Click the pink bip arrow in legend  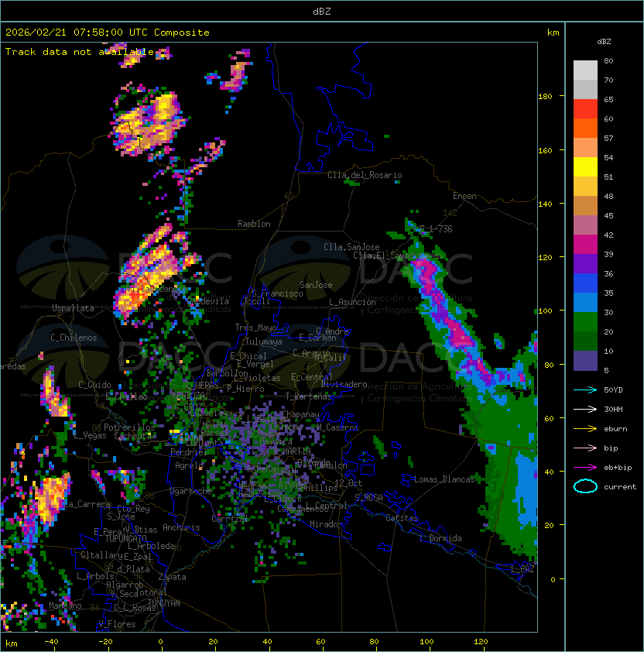[x=585, y=448]
